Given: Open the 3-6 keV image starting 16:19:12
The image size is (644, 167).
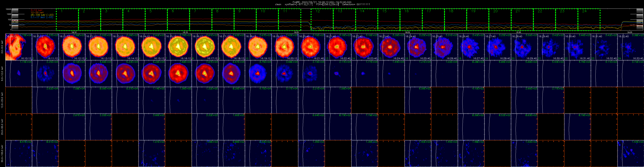Looking at the screenshot, I should tap(285, 47).
